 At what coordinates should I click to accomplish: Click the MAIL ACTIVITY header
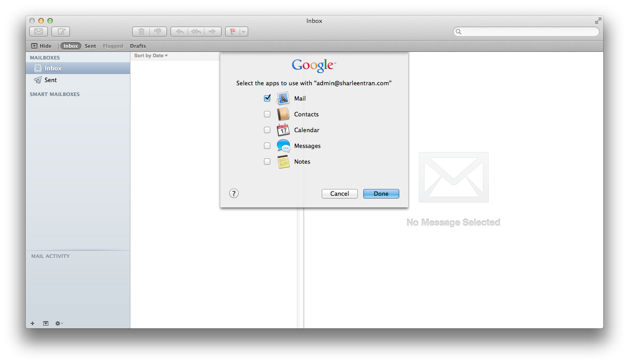point(51,256)
